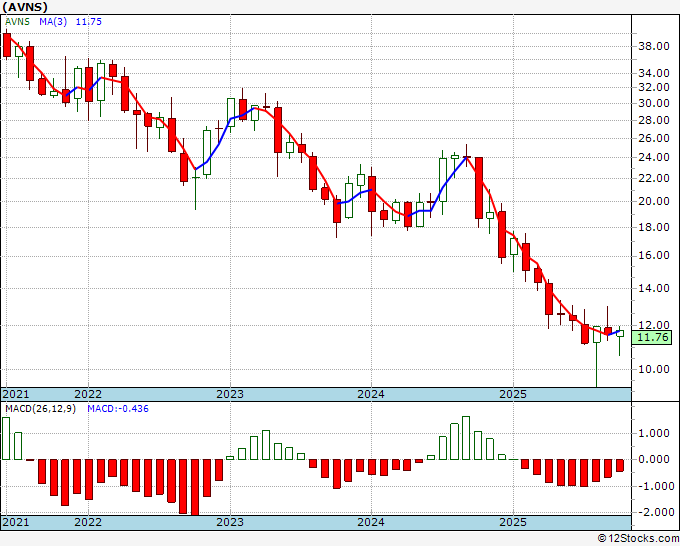Click the (AVNS) chart title
The image size is (680, 546).
click(x=25, y=7)
